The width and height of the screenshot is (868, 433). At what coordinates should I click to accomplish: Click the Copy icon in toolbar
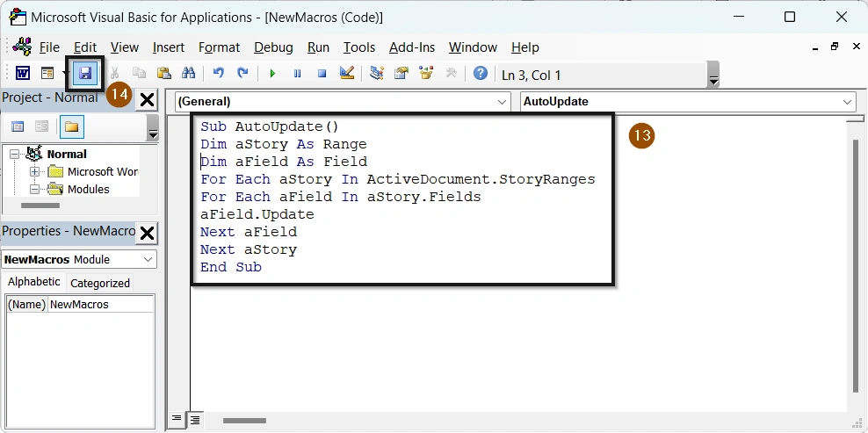click(x=139, y=73)
